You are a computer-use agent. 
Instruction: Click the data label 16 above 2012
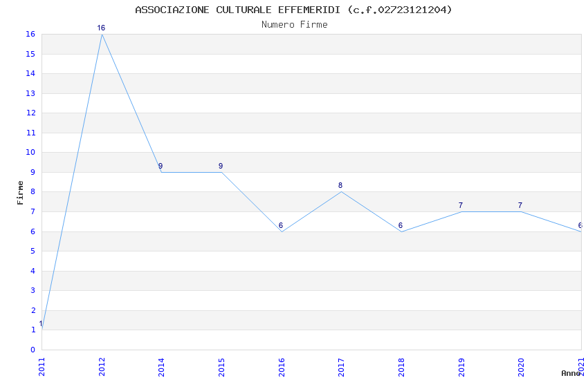101,28
